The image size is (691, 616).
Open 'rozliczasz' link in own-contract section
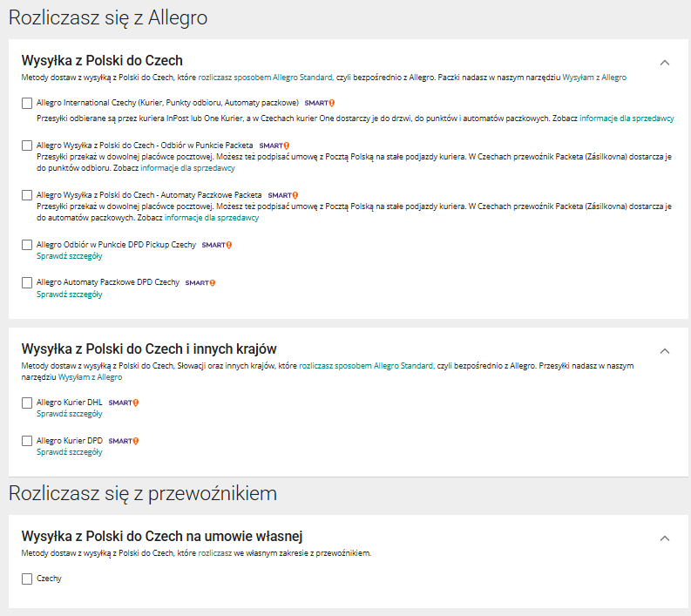[215, 553]
